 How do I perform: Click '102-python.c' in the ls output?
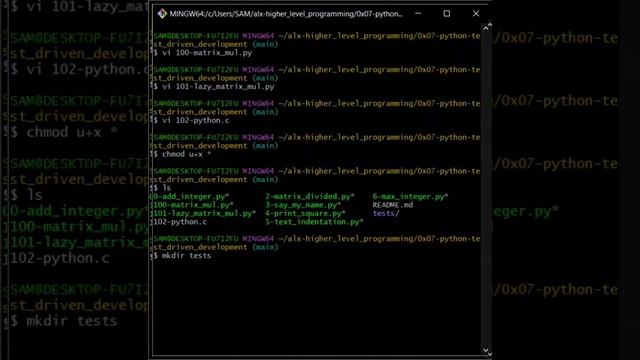pyautogui.click(x=180, y=222)
